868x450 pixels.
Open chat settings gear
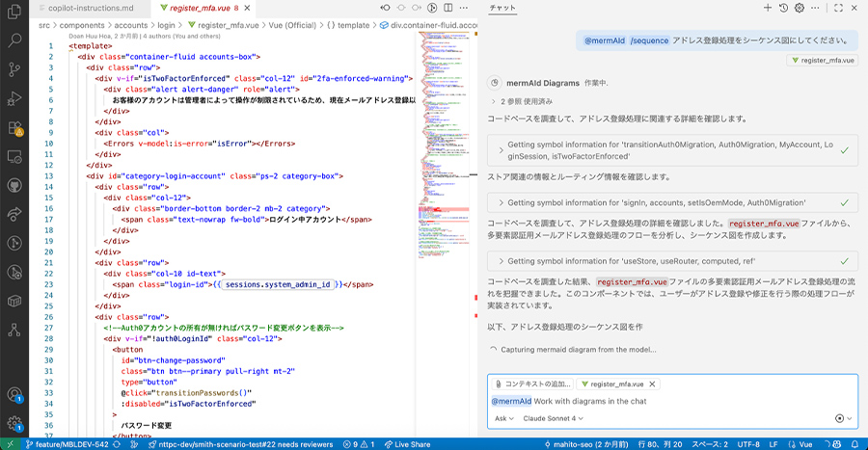pyautogui.click(x=800, y=8)
